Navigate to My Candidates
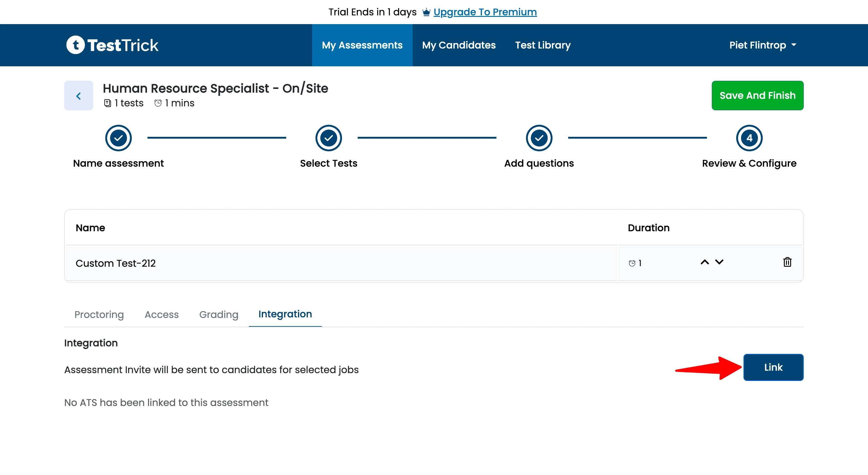 [x=459, y=45]
